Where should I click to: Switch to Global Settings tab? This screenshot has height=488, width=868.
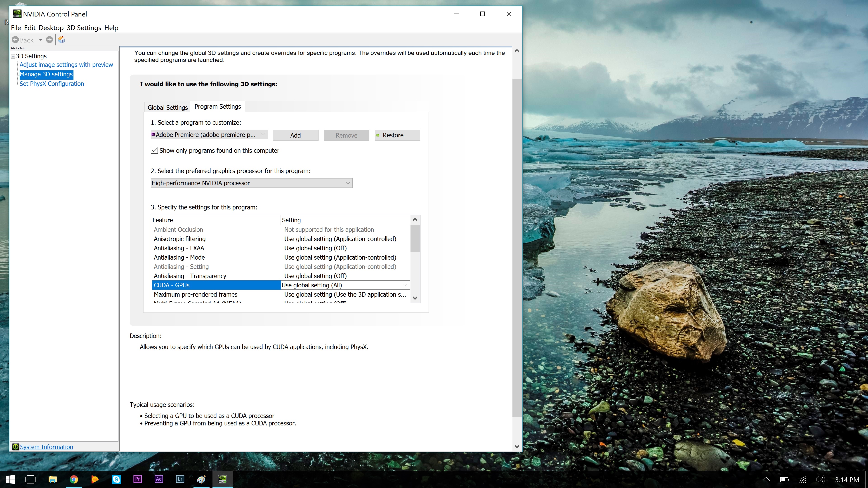coord(167,107)
